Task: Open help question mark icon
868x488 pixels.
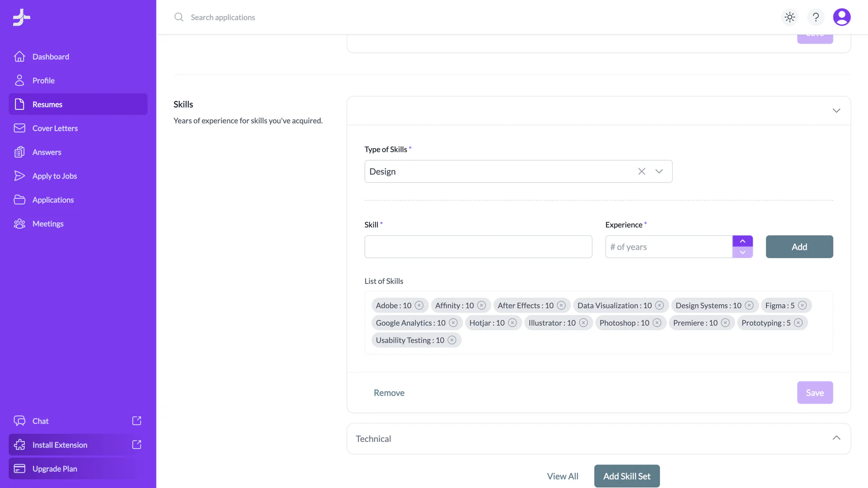Action: [x=816, y=17]
